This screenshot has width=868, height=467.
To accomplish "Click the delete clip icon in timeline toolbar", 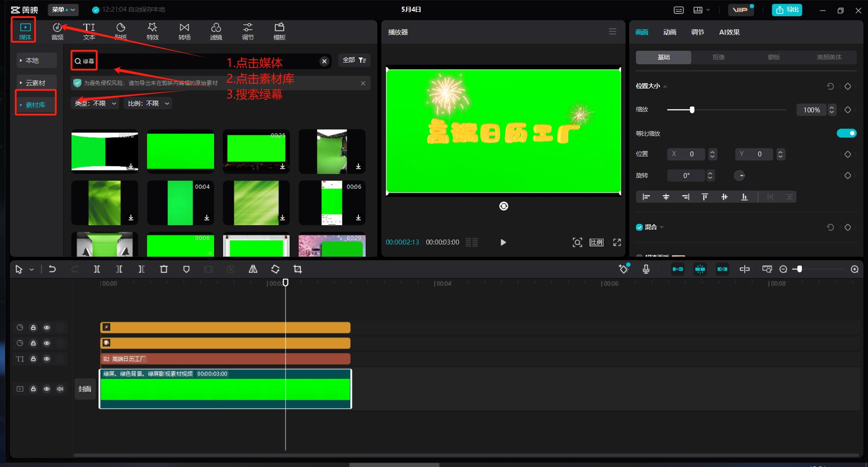I will (x=164, y=269).
